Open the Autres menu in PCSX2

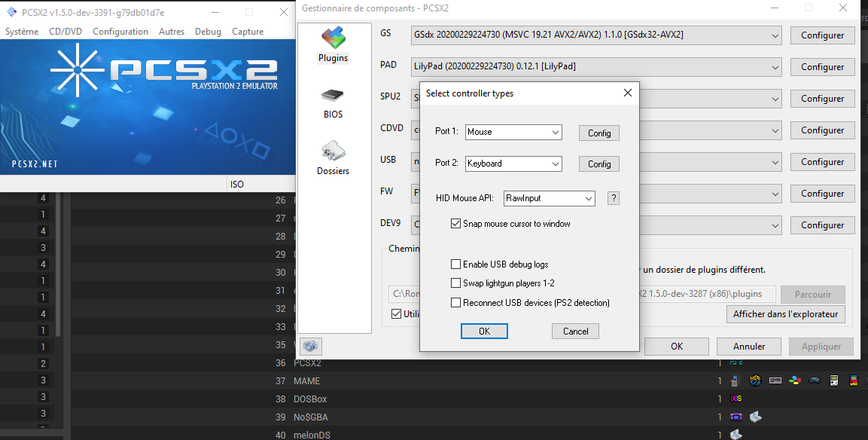click(172, 32)
